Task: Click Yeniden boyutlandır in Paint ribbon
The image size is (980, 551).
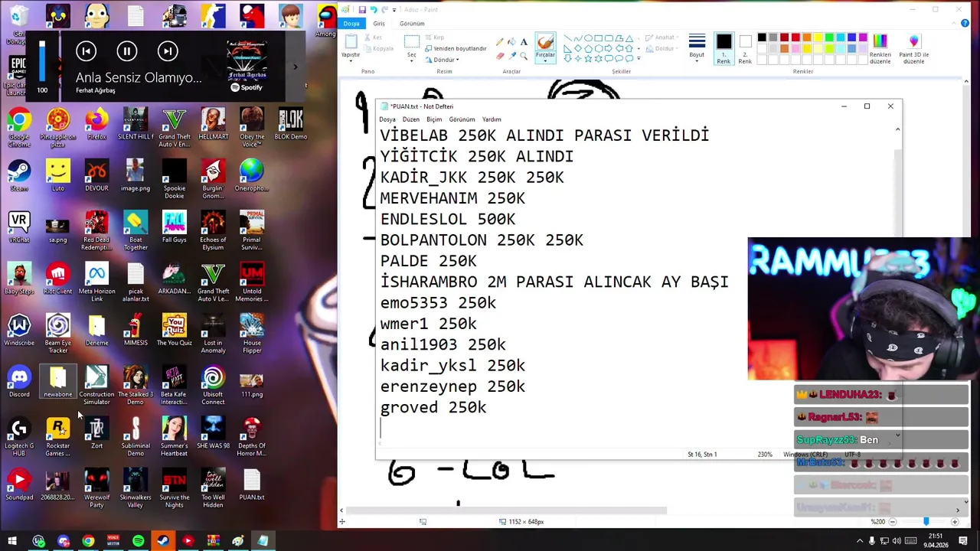Action: click(456, 48)
